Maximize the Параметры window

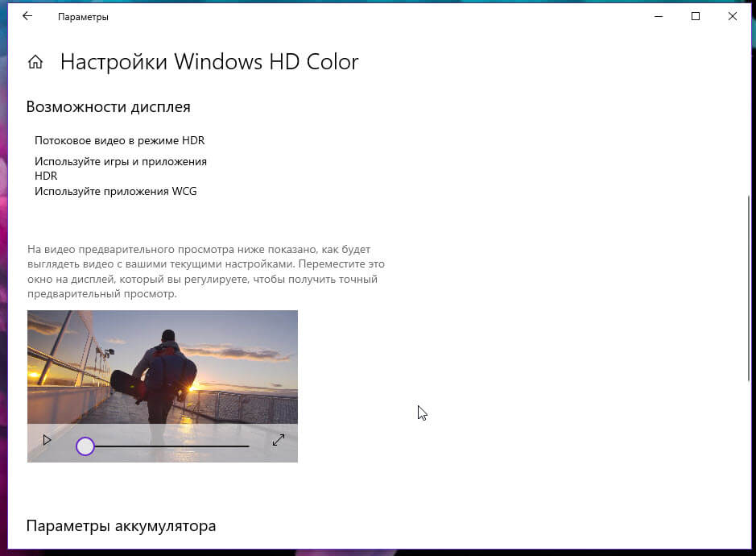pyautogui.click(x=696, y=16)
